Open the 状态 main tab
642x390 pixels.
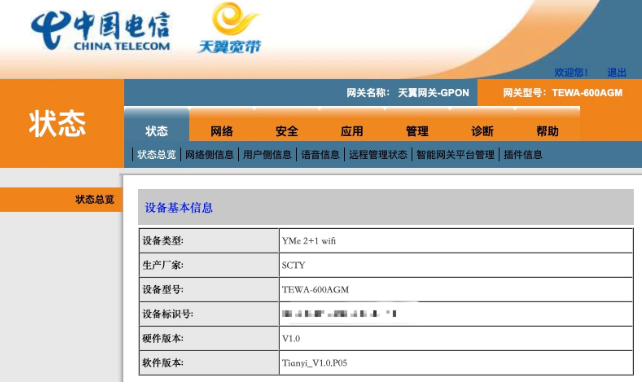156,131
